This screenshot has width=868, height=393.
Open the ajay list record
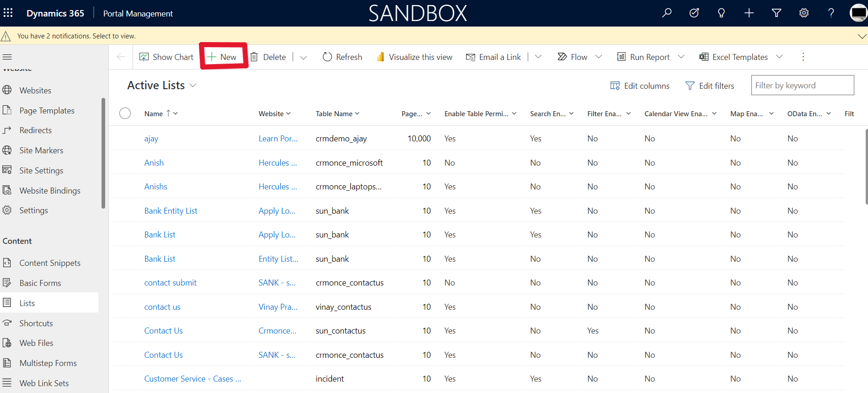(x=151, y=139)
